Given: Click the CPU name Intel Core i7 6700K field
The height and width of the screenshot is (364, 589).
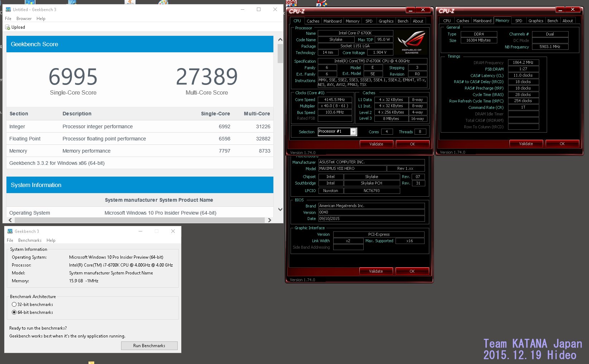Looking at the screenshot, I should 355,33.
